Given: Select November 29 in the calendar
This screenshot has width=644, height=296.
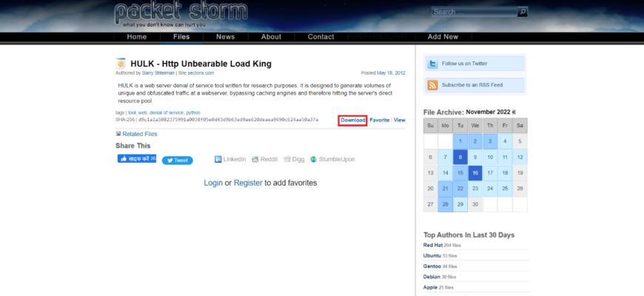Looking at the screenshot, I should [460, 204].
